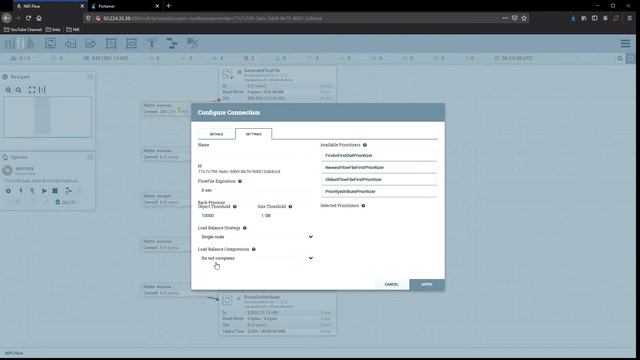Bookmark this page with star icon
Screen dimensions: 640x360
click(524, 18)
